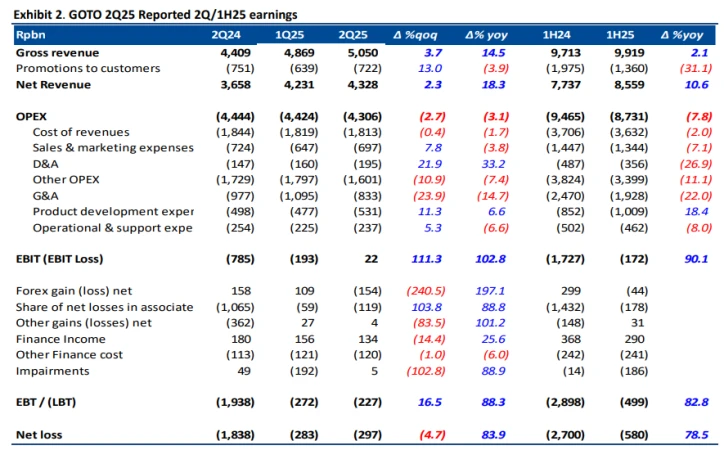Select the 1Q25 column header
The image size is (724, 450).
(x=289, y=35)
